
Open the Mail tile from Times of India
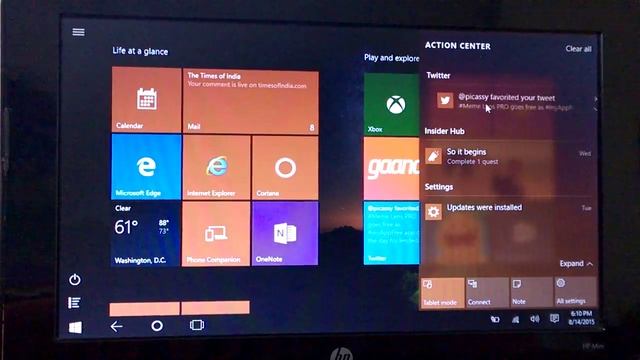[x=251, y=101]
